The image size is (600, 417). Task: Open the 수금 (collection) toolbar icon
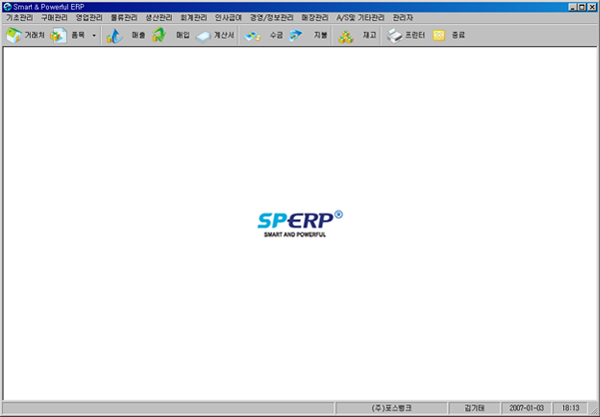pos(253,36)
